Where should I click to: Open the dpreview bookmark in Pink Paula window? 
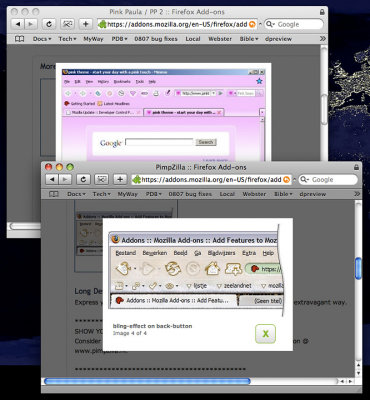pyautogui.click(x=278, y=39)
